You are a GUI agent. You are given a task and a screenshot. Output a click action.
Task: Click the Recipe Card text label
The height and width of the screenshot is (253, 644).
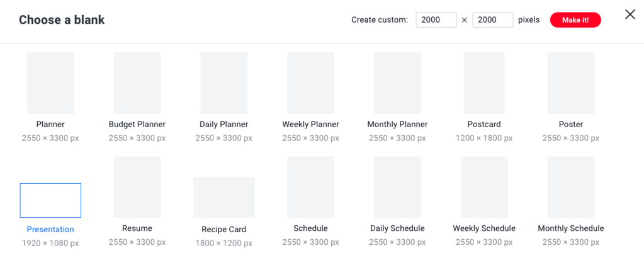pyautogui.click(x=224, y=230)
